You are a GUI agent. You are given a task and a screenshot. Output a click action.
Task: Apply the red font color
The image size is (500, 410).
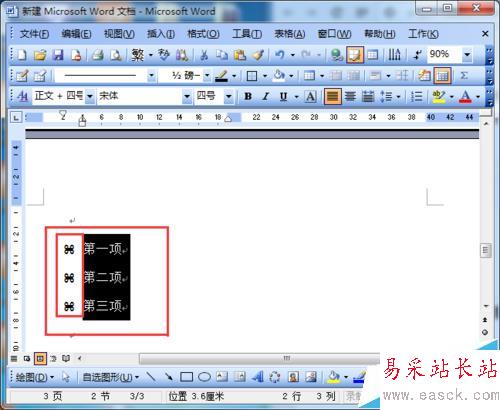[x=465, y=96]
